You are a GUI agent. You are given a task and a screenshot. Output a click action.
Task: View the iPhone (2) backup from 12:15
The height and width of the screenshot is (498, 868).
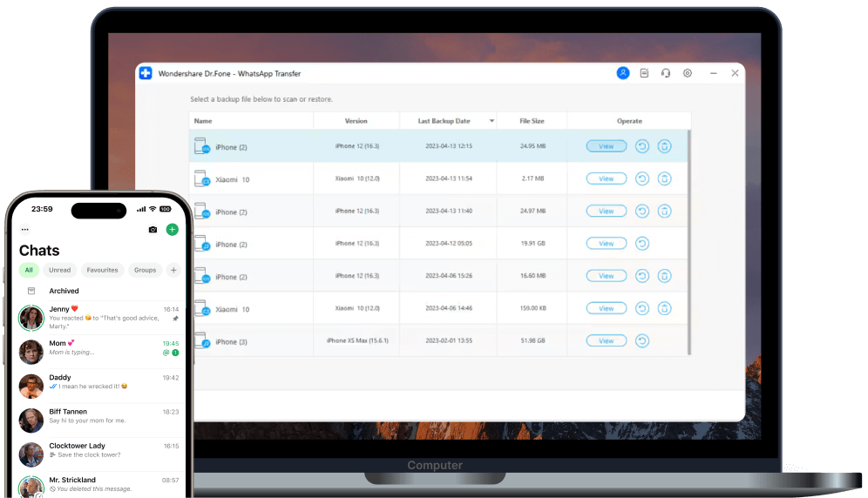[607, 146]
